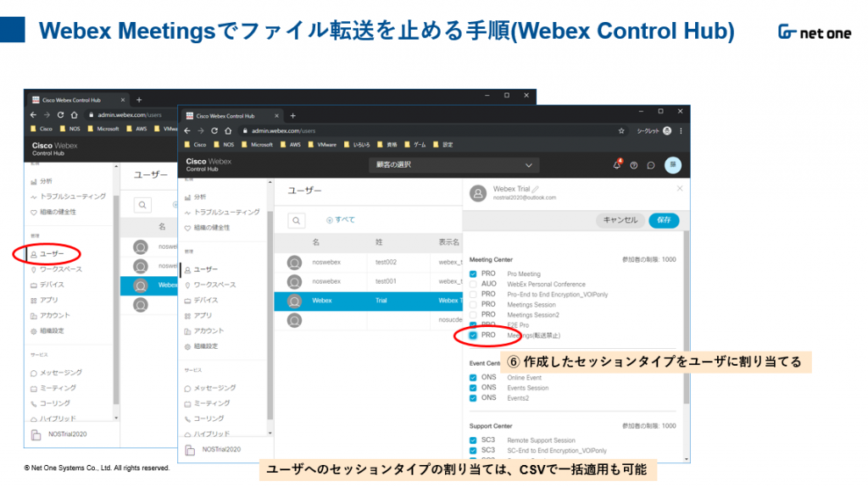Select the noswebex test002 user row
Screen dimensions: 868x487
(368, 263)
